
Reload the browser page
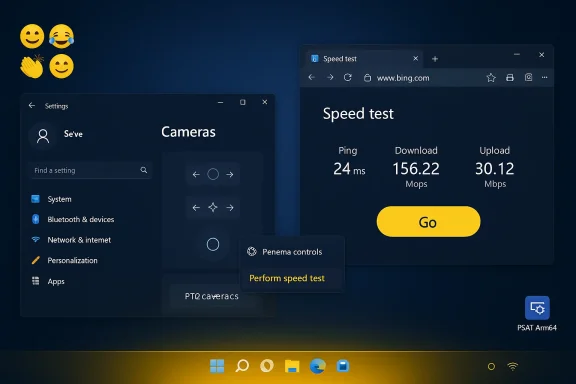tap(348, 78)
